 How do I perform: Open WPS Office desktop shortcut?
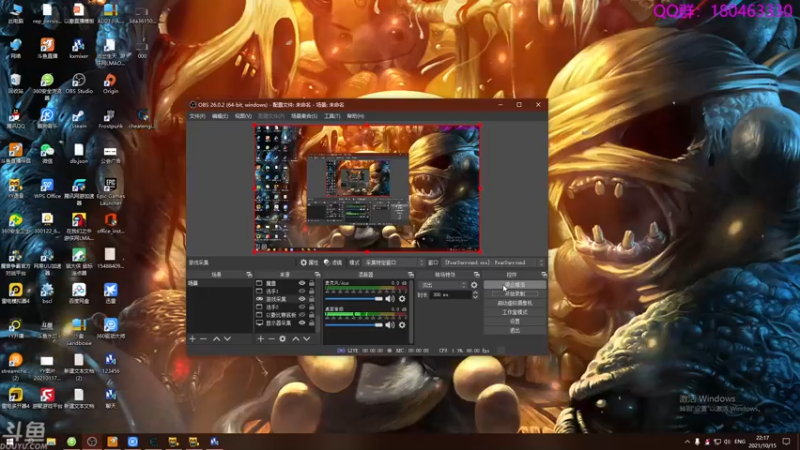[47, 189]
